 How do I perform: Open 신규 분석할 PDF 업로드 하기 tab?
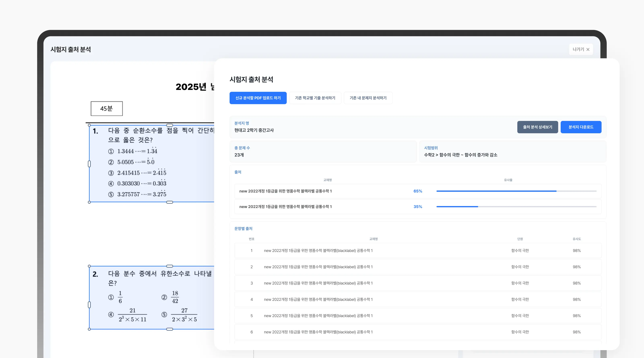point(258,98)
